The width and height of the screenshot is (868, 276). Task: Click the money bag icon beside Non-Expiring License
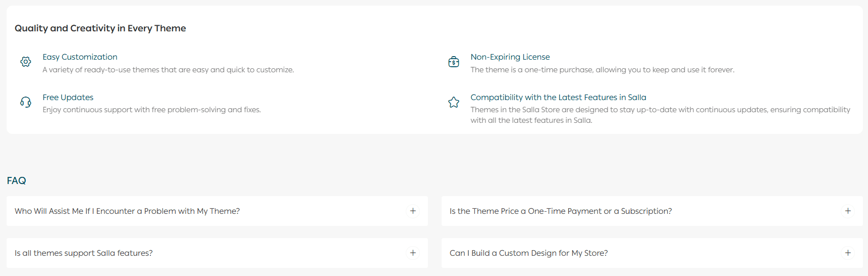454,62
